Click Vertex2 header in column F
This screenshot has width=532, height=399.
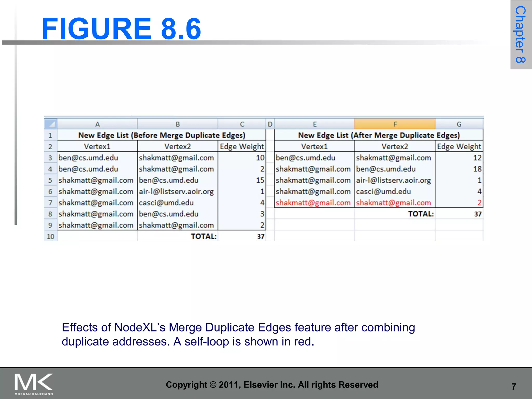(x=395, y=147)
